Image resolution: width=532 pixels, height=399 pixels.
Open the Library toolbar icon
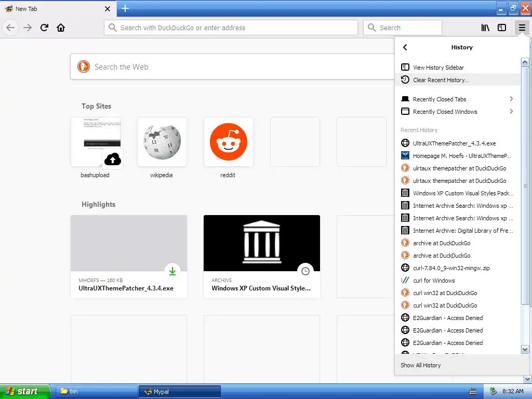tap(485, 28)
